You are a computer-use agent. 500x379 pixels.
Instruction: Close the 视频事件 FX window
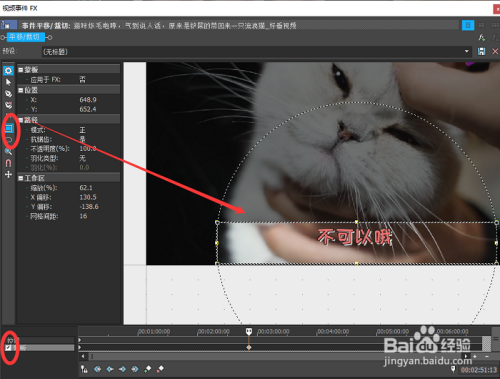[496, 9]
